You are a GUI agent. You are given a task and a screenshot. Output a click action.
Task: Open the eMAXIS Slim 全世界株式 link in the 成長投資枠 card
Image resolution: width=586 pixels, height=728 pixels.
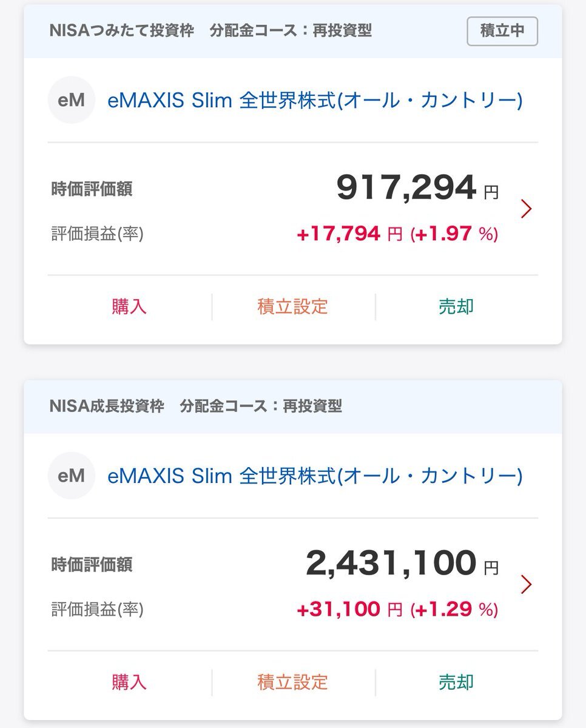[x=315, y=476]
